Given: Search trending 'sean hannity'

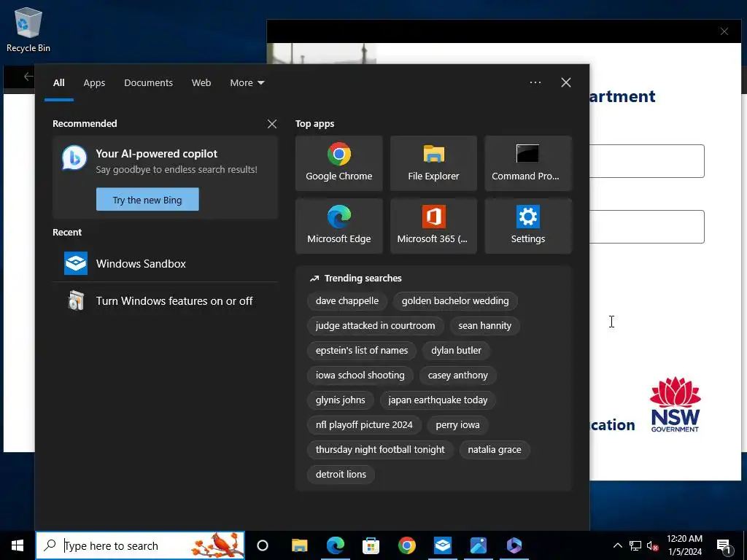Looking at the screenshot, I should pos(484,326).
